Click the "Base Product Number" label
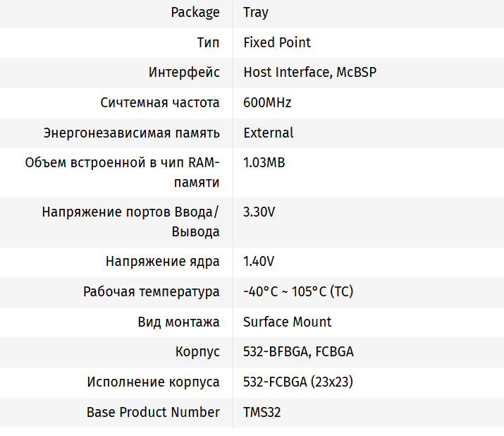This screenshot has height=436, width=504. pyautogui.click(x=153, y=412)
